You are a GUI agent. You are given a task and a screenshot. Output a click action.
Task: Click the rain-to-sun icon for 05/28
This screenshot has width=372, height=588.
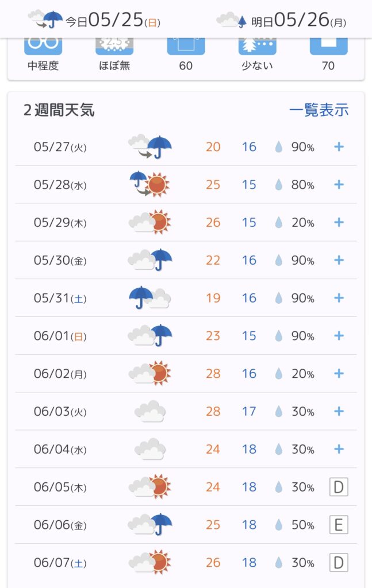[x=149, y=184]
